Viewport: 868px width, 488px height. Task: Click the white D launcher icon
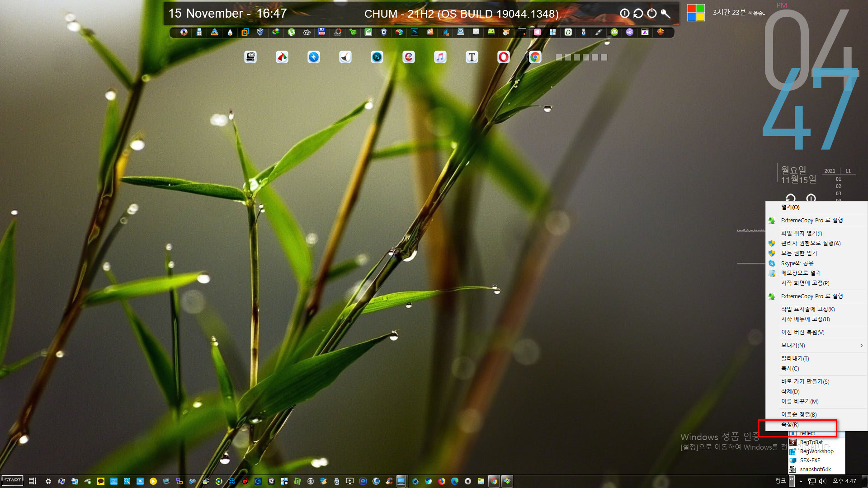tap(568, 32)
